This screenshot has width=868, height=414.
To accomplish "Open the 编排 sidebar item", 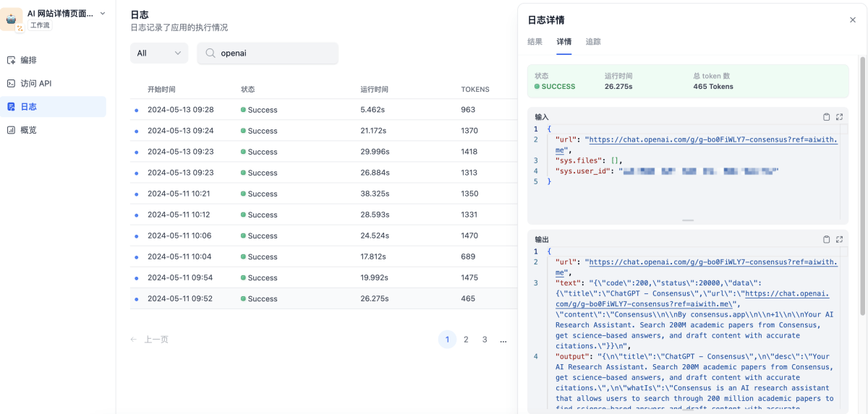I will pyautogui.click(x=53, y=60).
